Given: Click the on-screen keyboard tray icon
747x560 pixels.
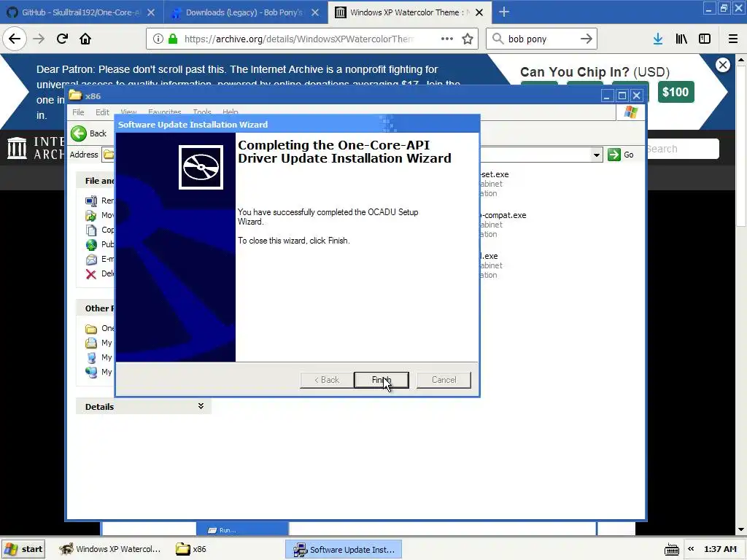Looking at the screenshot, I should coord(672,550).
